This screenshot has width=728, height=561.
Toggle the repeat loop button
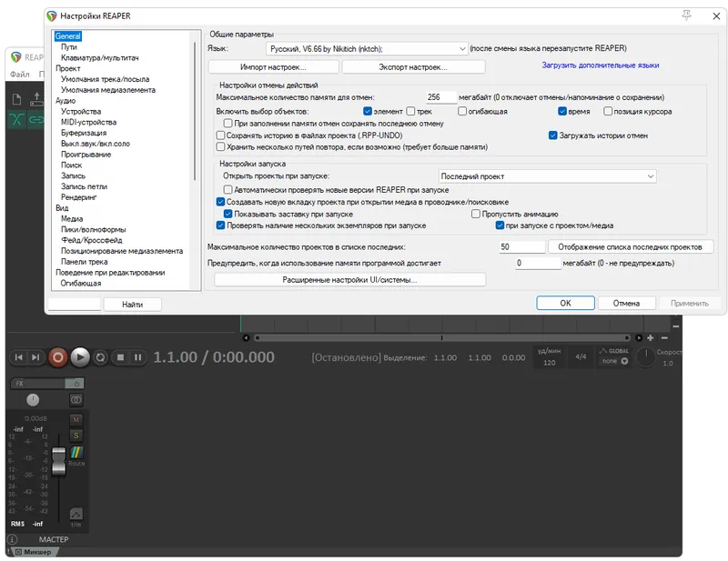tap(101, 357)
